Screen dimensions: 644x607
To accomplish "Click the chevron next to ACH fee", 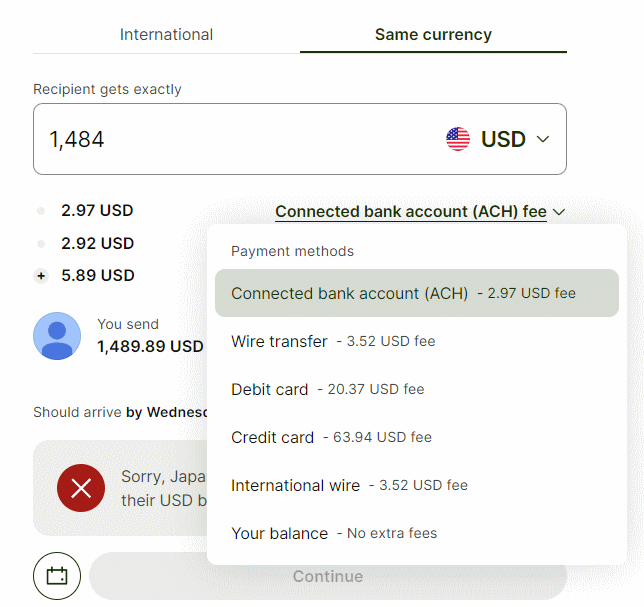I will (x=559, y=212).
